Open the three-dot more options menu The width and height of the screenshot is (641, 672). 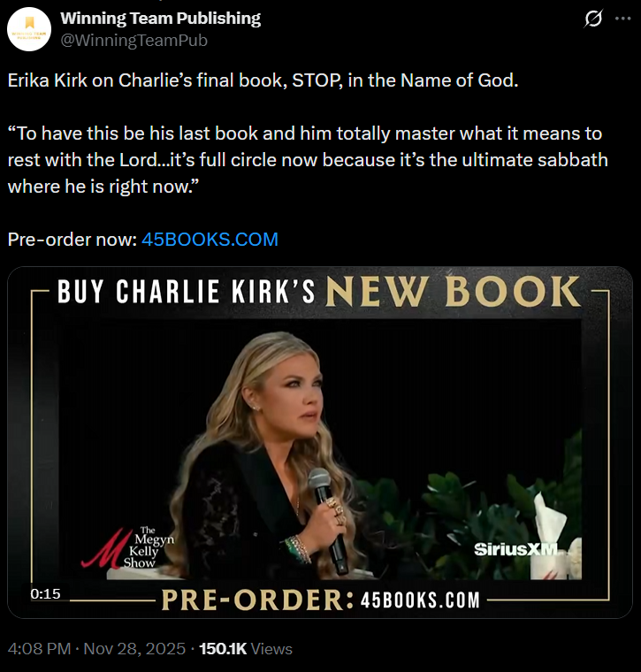pyautogui.click(x=622, y=19)
